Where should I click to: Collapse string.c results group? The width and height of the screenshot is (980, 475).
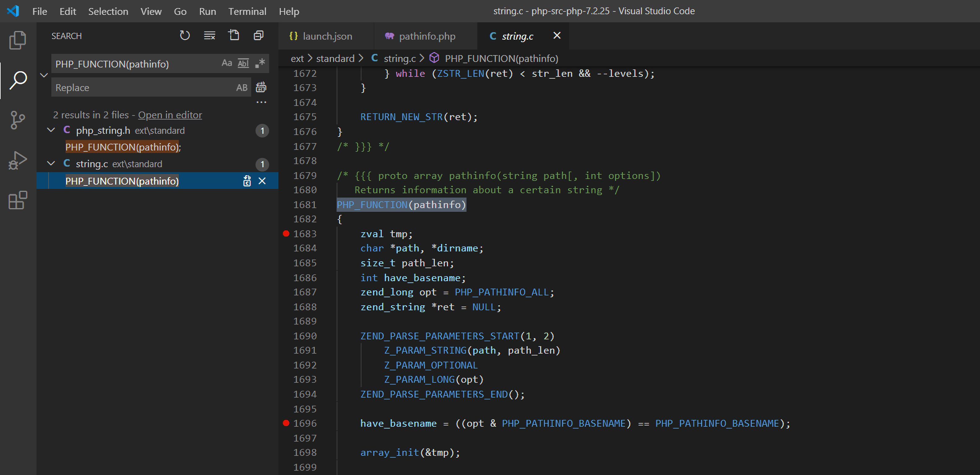tap(51, 164)
